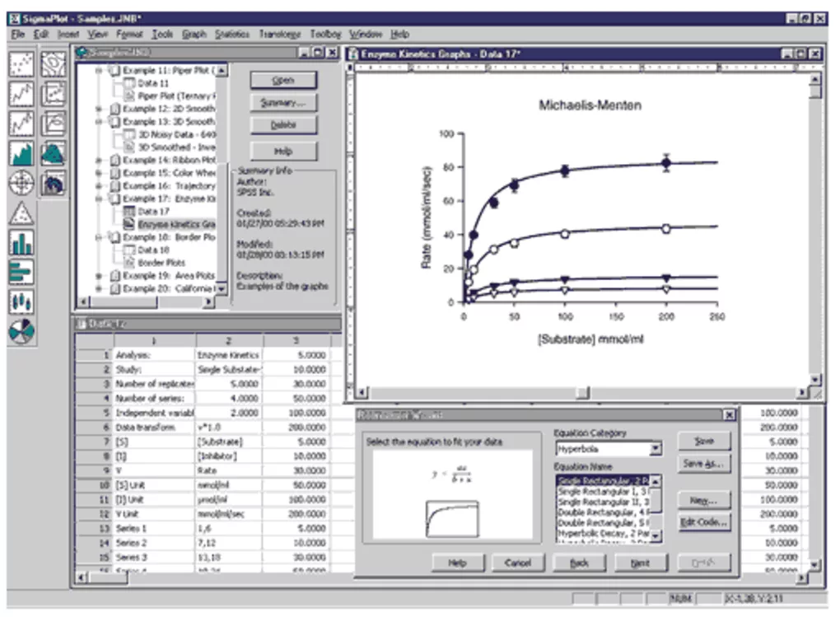Open the Tools menu
Image resolution: width=840 pixels, height=617 pixels.
(x=161, y=35)
